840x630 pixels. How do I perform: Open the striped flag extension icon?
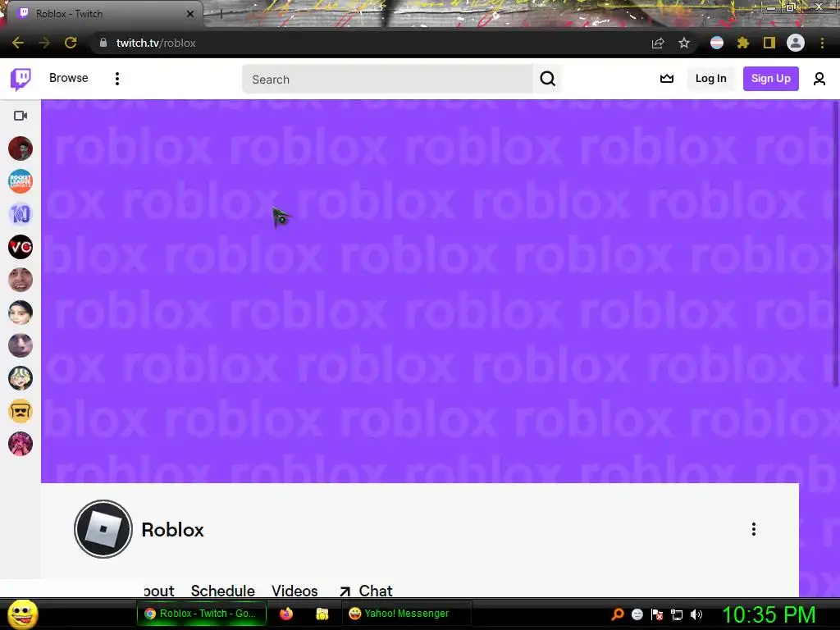[717, 43]
